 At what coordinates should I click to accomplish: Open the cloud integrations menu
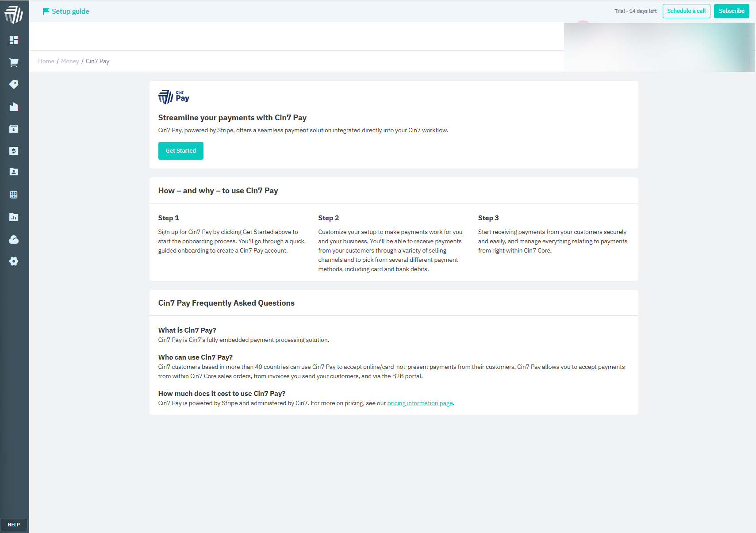point(14,239)
